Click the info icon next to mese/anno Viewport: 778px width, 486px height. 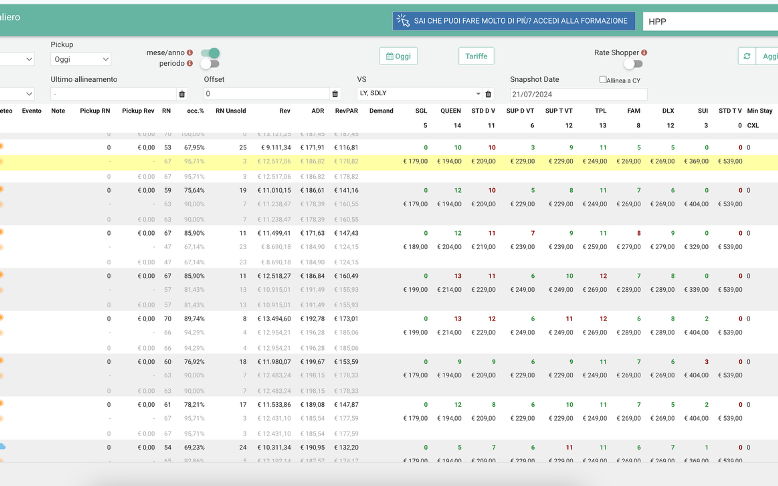click(x=189, y=52)
